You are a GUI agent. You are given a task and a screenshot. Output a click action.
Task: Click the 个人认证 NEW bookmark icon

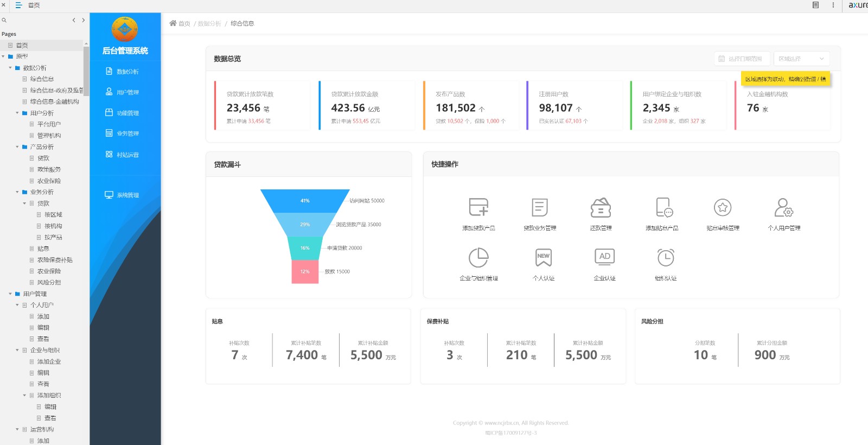click(x=543, y=257)
